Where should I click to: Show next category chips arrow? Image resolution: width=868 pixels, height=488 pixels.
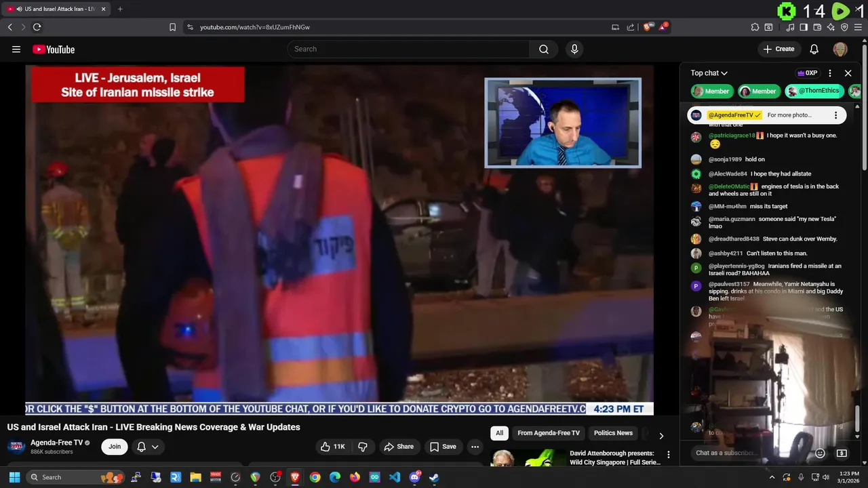(661, 436)
